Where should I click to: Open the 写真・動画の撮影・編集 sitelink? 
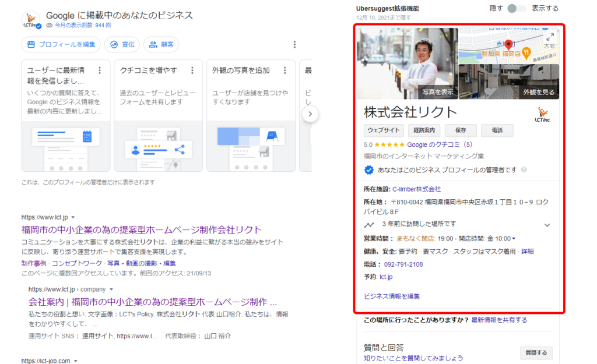click(x=141, y=263)
